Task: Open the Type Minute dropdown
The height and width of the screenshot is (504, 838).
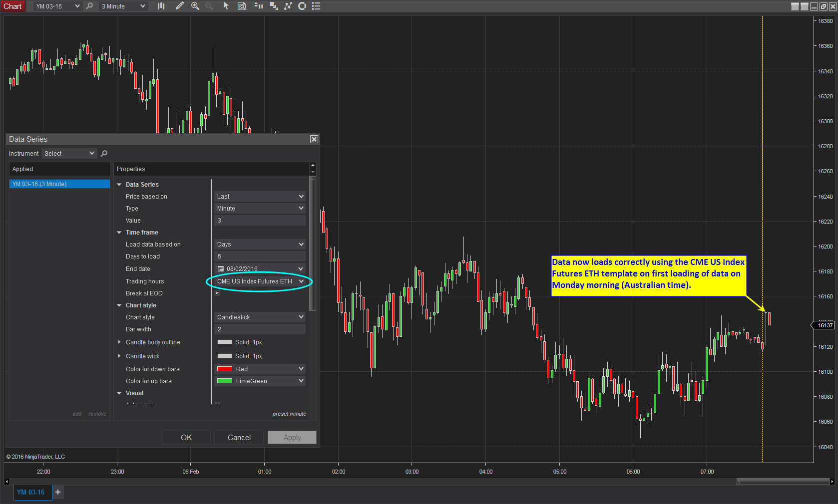Action: tap(260, 208)
